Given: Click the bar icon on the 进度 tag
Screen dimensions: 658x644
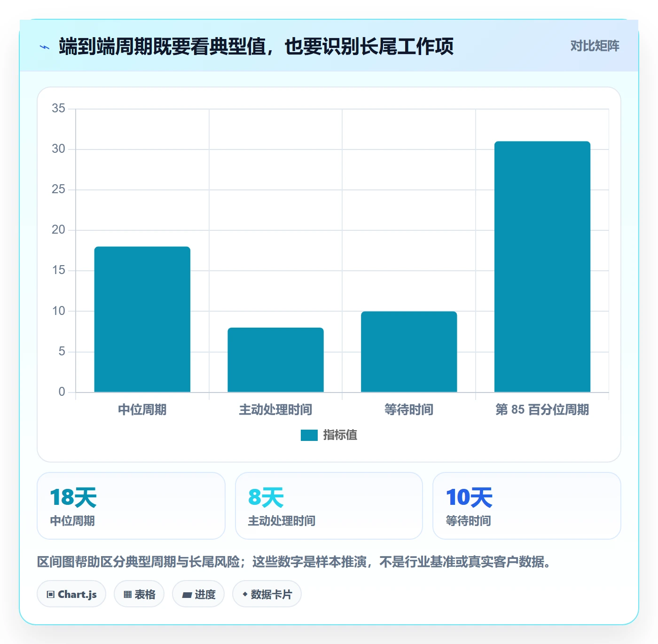Looking at the screenshot, I should click(187, 595).
